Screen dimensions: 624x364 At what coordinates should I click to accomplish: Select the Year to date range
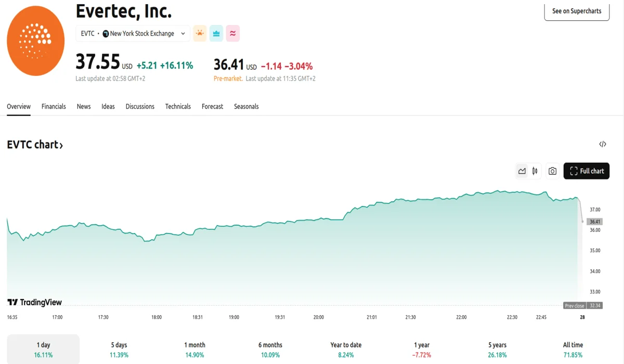[346, 349]
